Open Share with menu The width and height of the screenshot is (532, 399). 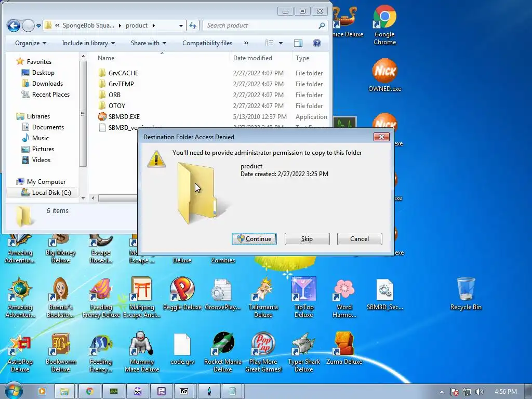pos(148,43)
